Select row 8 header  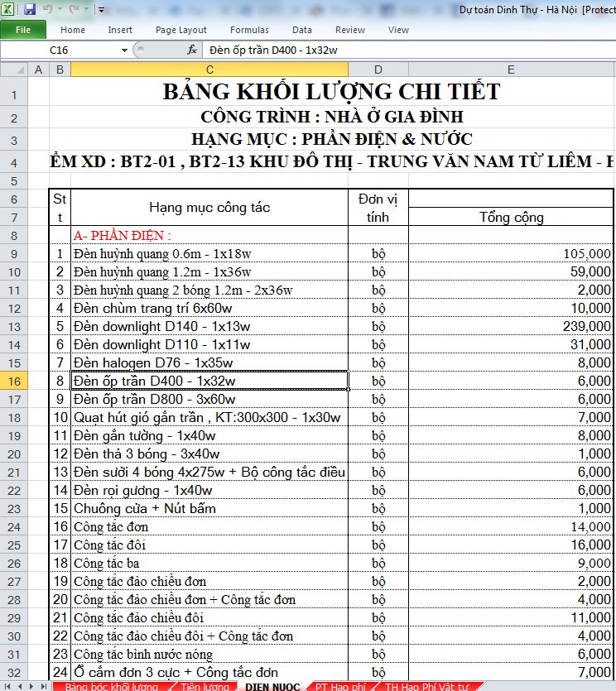coord(14,235)
